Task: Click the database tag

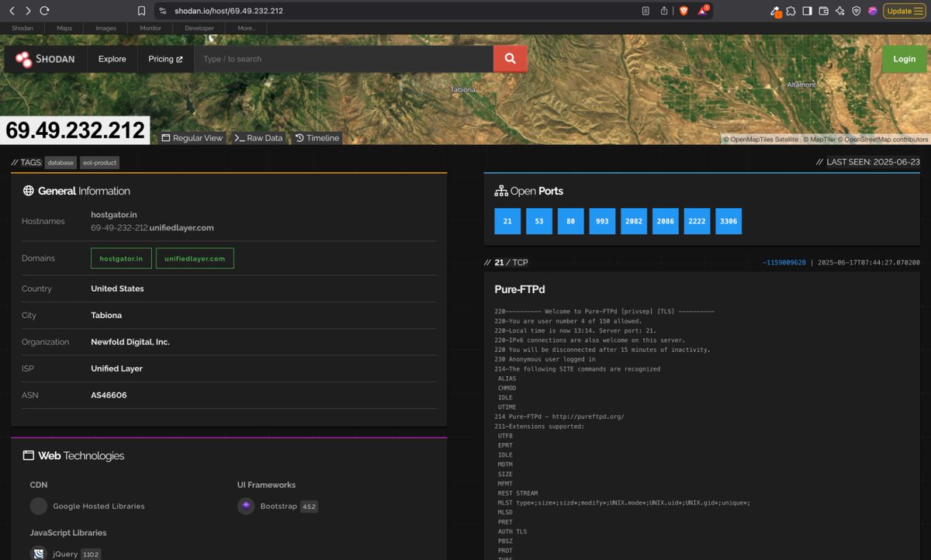Action: tap(60, 163)
